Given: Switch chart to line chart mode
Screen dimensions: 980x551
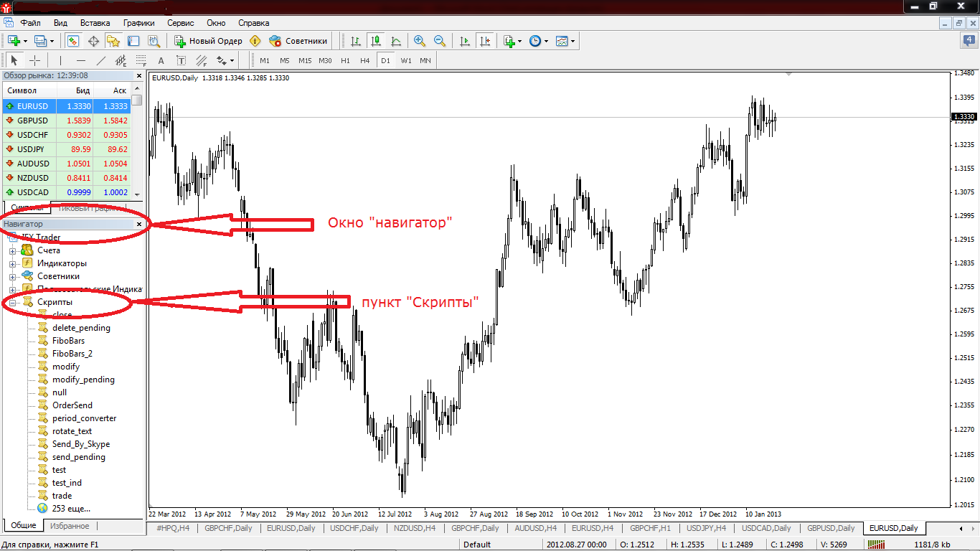Looking at the screenshot, I should pyautogui.click(x=395, y=41).
